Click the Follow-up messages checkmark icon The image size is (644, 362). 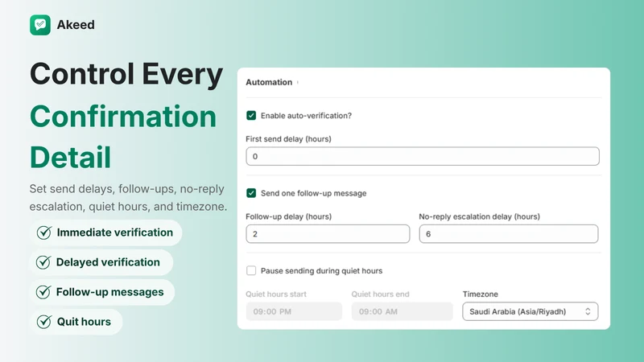click(43, 292)
